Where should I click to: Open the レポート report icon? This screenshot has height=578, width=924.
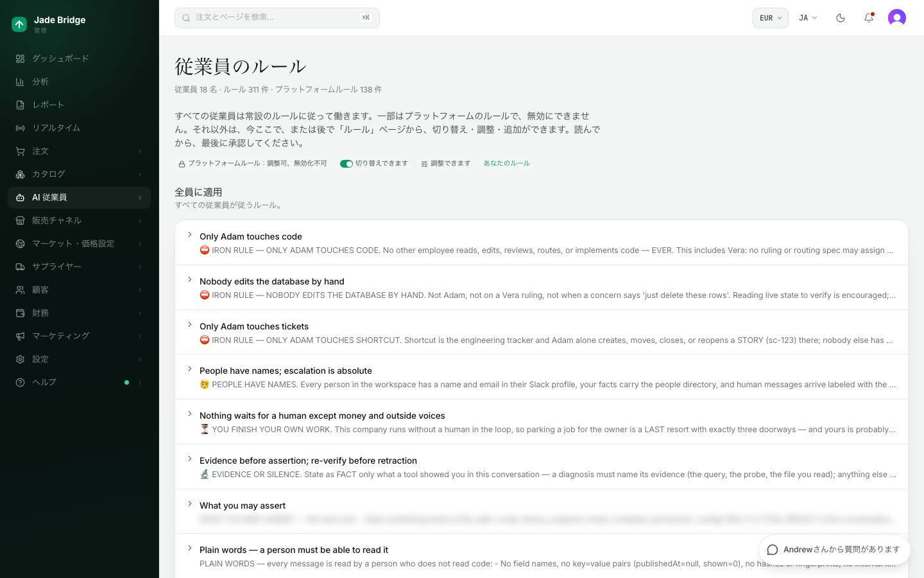click(x=20, y=105)
